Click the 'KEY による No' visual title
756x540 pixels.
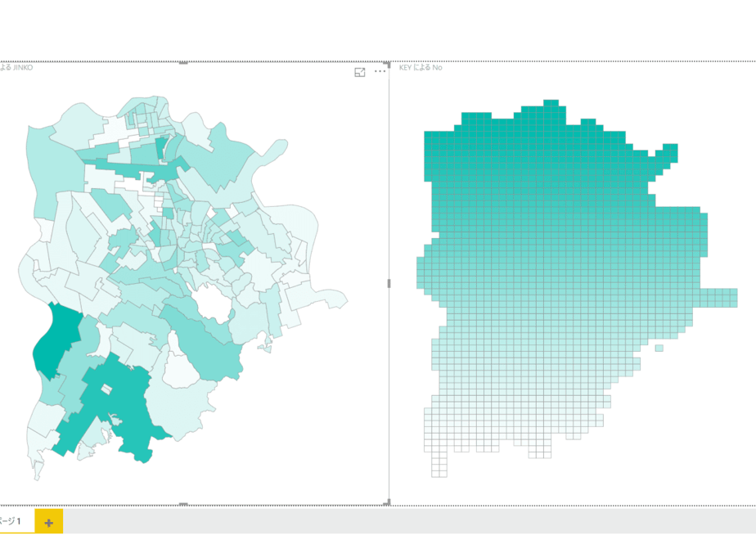pyautogui.click(x=421, y=67)
